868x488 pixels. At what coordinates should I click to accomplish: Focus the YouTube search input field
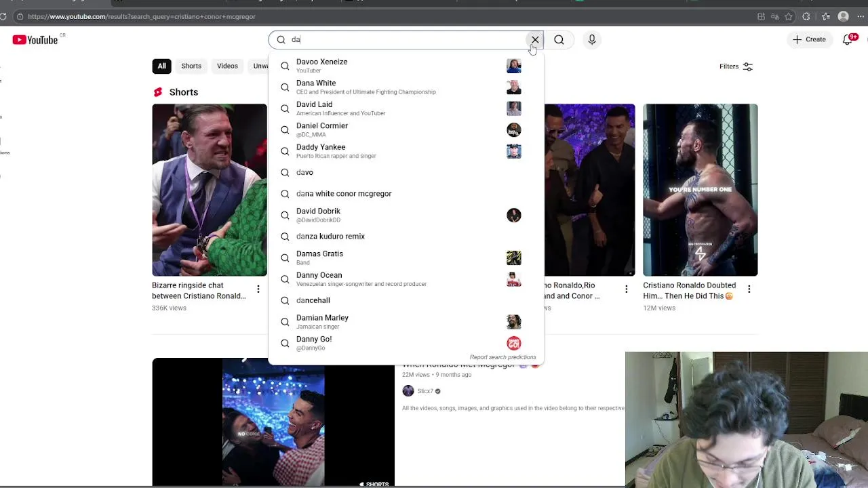tap(406, 40)
